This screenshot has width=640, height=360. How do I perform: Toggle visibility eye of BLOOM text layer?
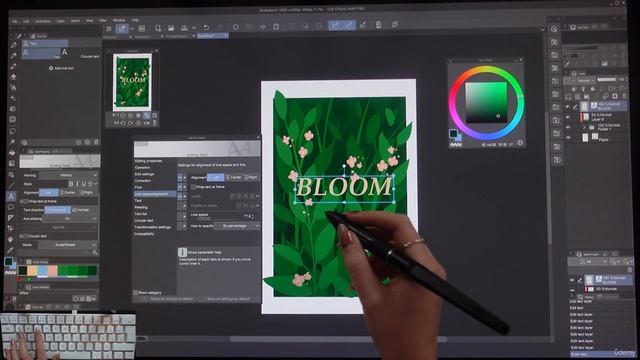[x=567, y=106]
